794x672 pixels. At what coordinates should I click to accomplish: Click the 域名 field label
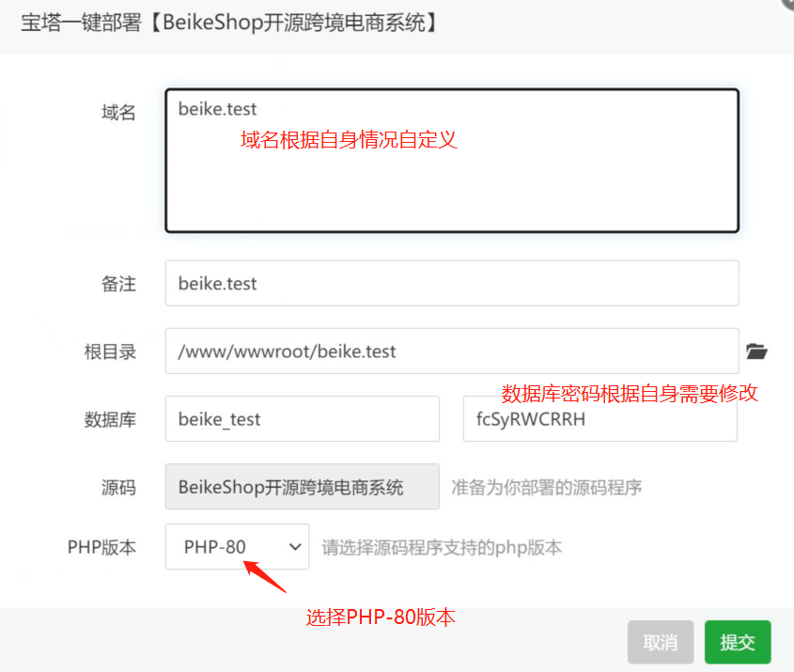click(118, 112)
